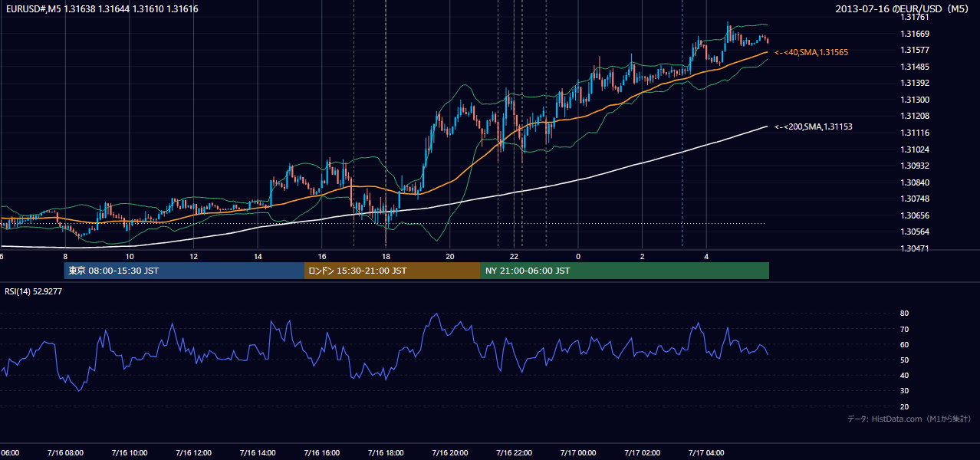
Task: Click price axis value 1.31761
Action: (915, 17)
